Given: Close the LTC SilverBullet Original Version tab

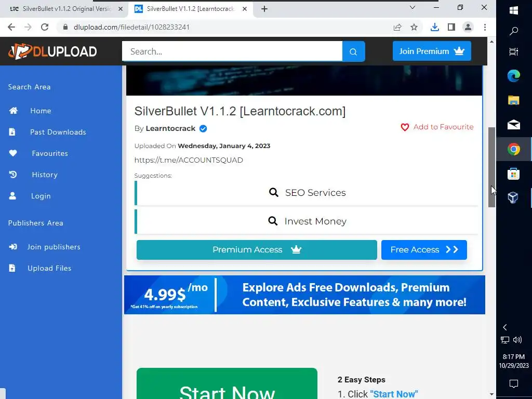Looking at the screenshot, I should [x=121, y=9].
